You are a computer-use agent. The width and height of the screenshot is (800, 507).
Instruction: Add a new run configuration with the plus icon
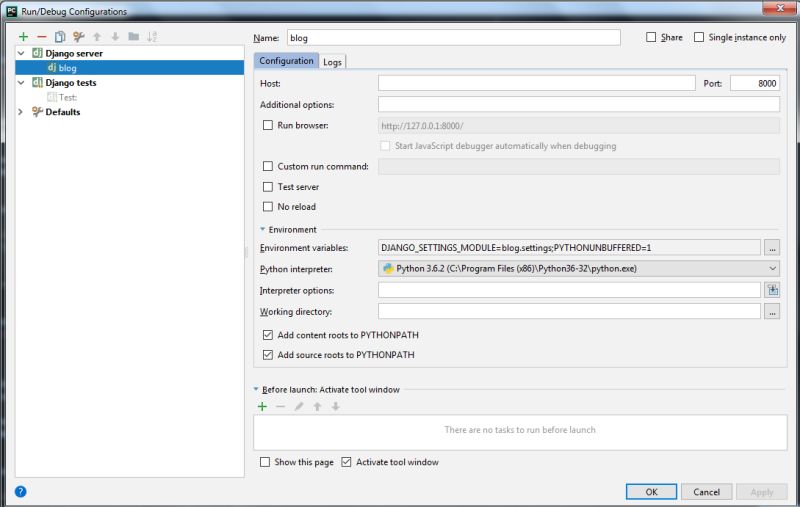click(x=23, y=37)
